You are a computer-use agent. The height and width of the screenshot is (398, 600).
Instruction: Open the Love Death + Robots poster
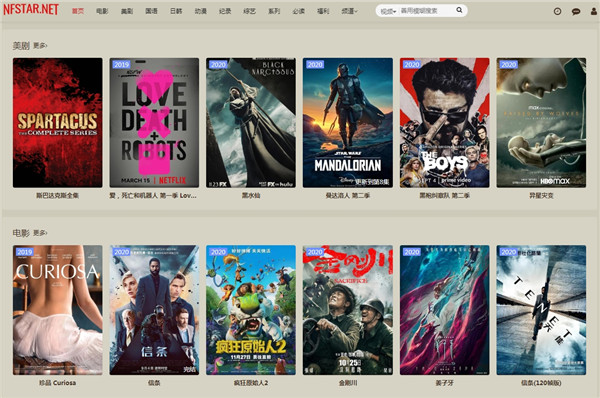[x=154, y=122]
